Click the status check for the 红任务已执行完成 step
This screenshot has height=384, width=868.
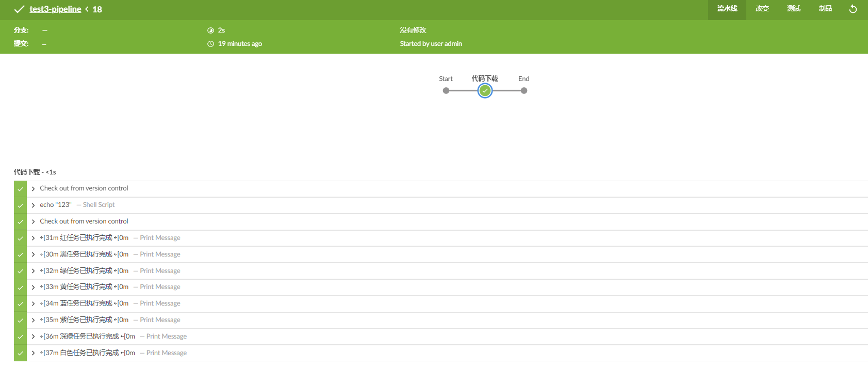pos(20,238)
